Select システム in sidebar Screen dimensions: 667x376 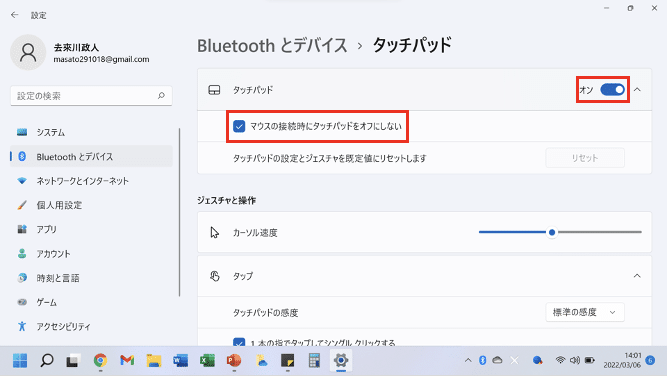[x=91, y=132]
